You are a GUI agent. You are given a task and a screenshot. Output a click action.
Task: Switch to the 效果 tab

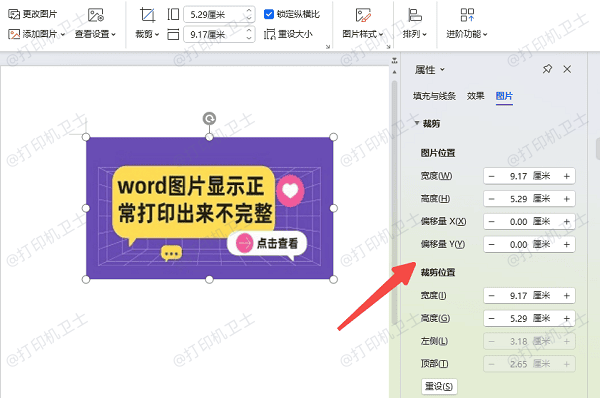[476, 96]
